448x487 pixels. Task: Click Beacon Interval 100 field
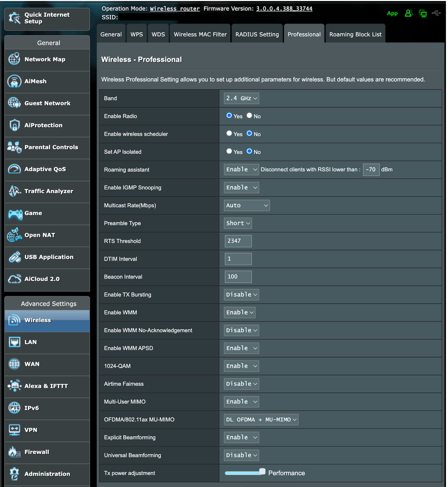point(238,277)
